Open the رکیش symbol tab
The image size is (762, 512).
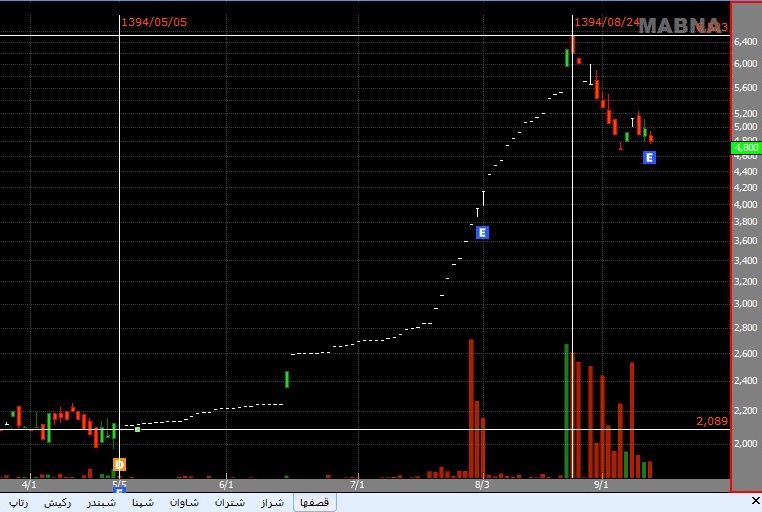click(x=57, y=502)
